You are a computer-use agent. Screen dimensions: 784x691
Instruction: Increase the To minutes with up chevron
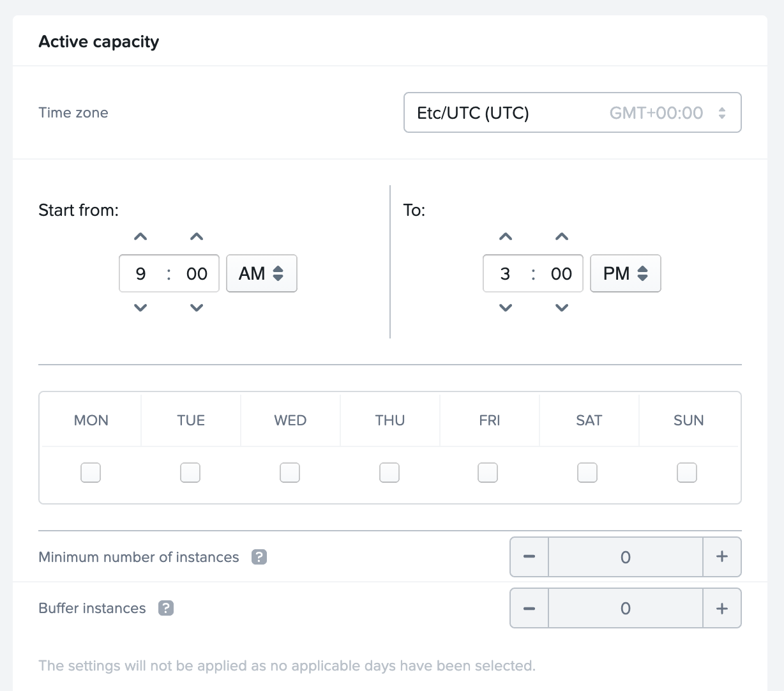(x=562, y=237)
